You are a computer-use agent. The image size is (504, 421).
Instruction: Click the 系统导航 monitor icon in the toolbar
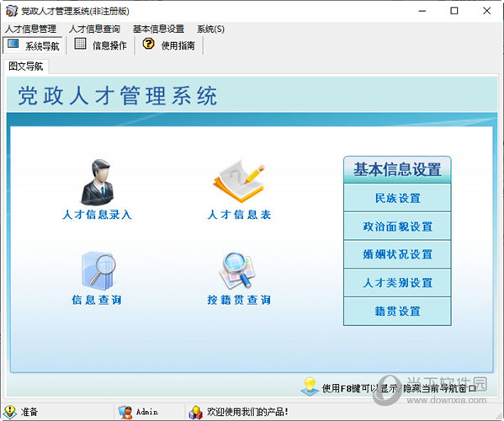tap(13, 44)
